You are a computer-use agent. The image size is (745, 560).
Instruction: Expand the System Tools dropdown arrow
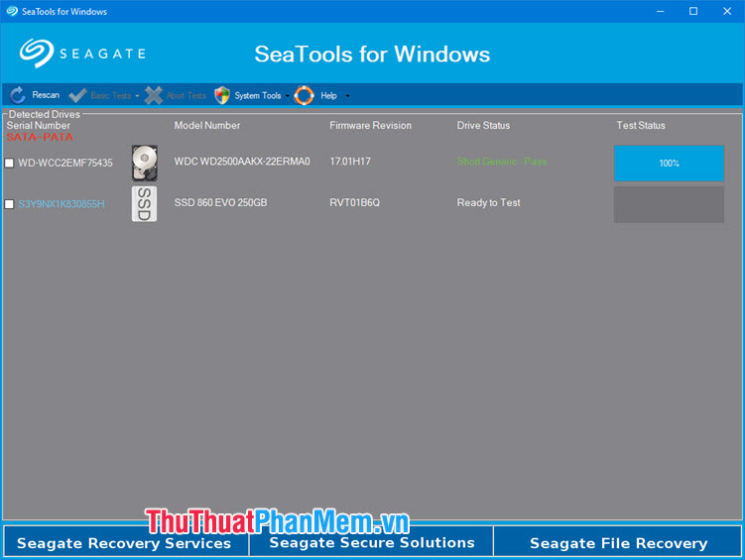287,96
